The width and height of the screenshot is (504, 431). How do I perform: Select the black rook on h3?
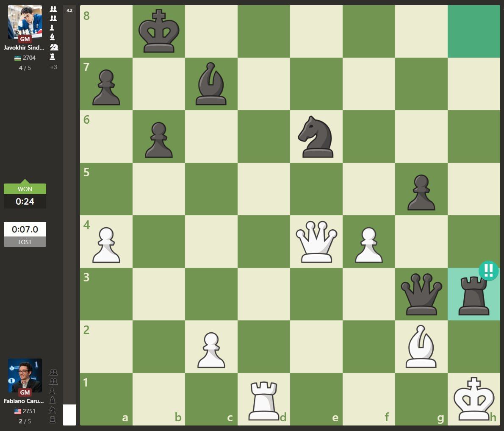pos(474,295)
